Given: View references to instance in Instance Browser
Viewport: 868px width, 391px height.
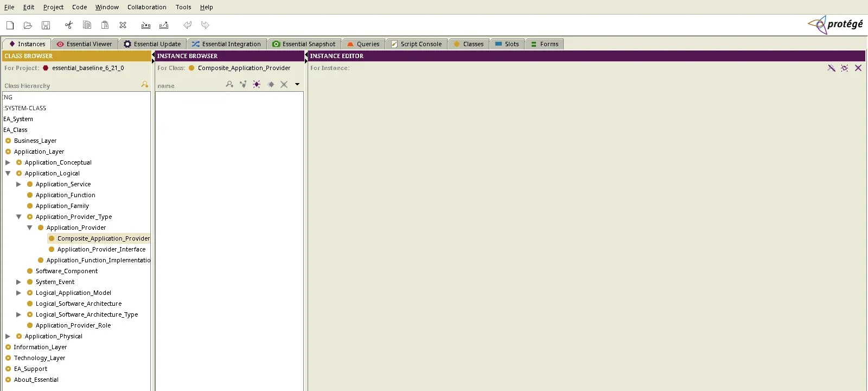Looking at the screenshot, I should coord(243,84).
